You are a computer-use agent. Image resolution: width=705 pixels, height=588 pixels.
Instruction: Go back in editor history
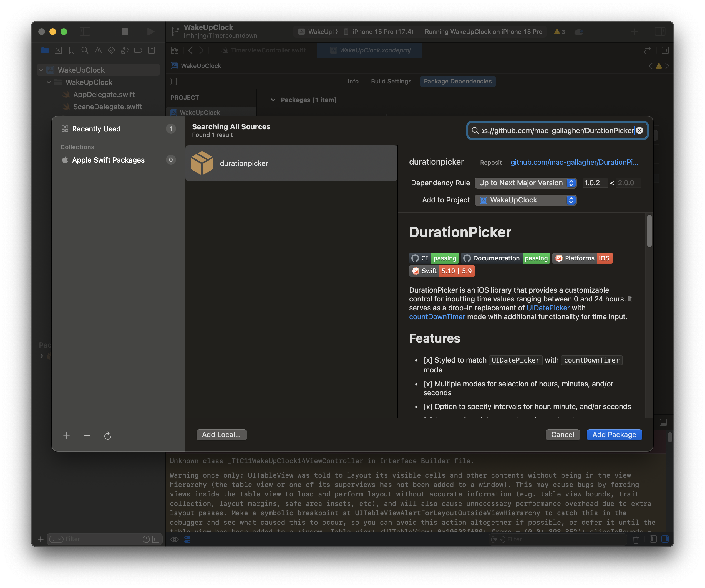[x=190, y=50]
